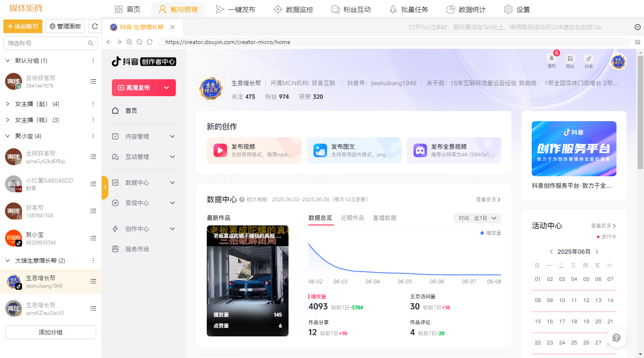The height and width of the screenshot is (358, 644).
Task: Click the 添加账号 button
Action: click(23, 26)
